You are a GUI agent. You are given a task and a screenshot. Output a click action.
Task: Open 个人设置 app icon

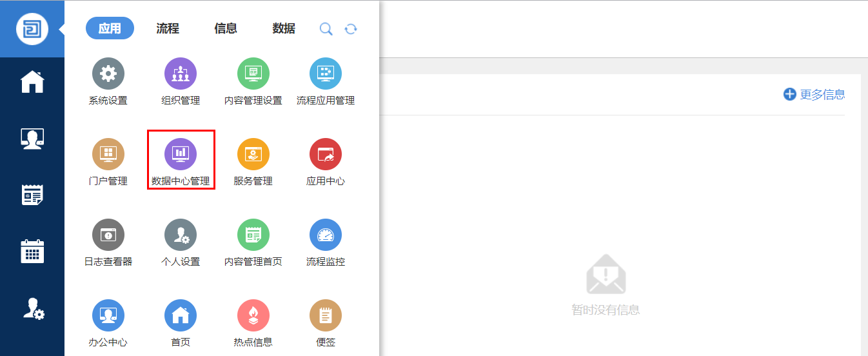pyautogui.click(x=181, y=235)
